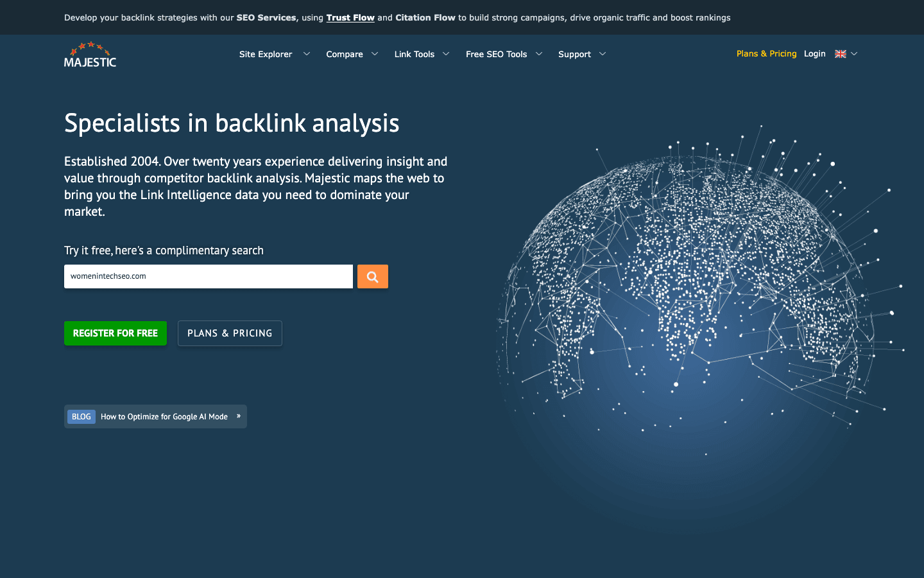Click Plans & Pricing in the header

pyautogui.click(x=766, y=54)
